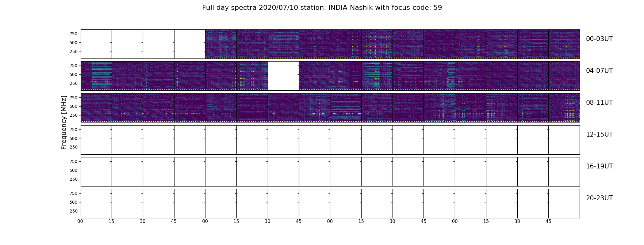Image resolution: width=644 pixels, height=245 pixels.
Task: Click the empty 20-23UT spectrogram panel
Action: pyautogui.click(x=330, y=204)
